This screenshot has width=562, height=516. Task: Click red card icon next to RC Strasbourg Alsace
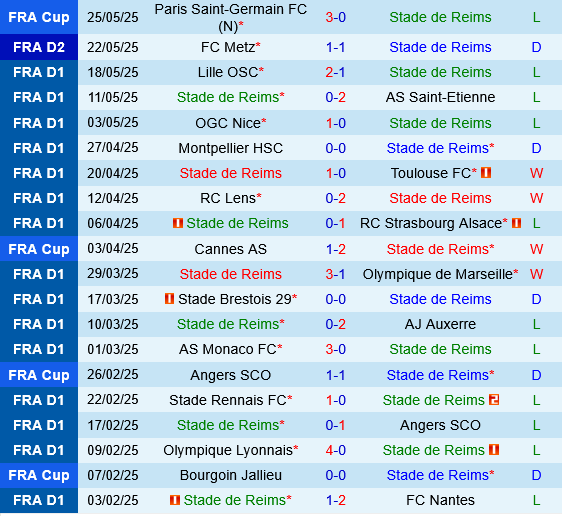(516, 223)
